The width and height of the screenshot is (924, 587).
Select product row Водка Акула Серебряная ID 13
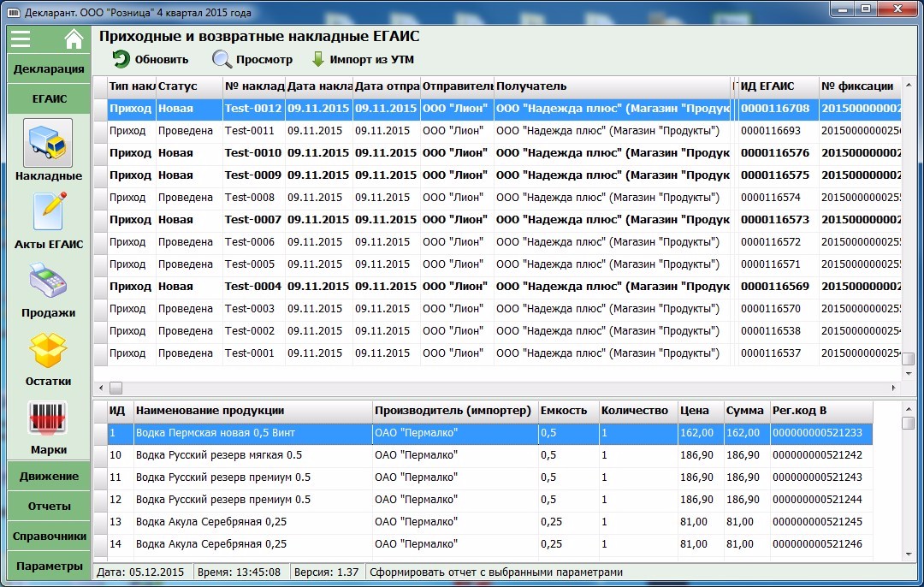[x=483, y=522]
